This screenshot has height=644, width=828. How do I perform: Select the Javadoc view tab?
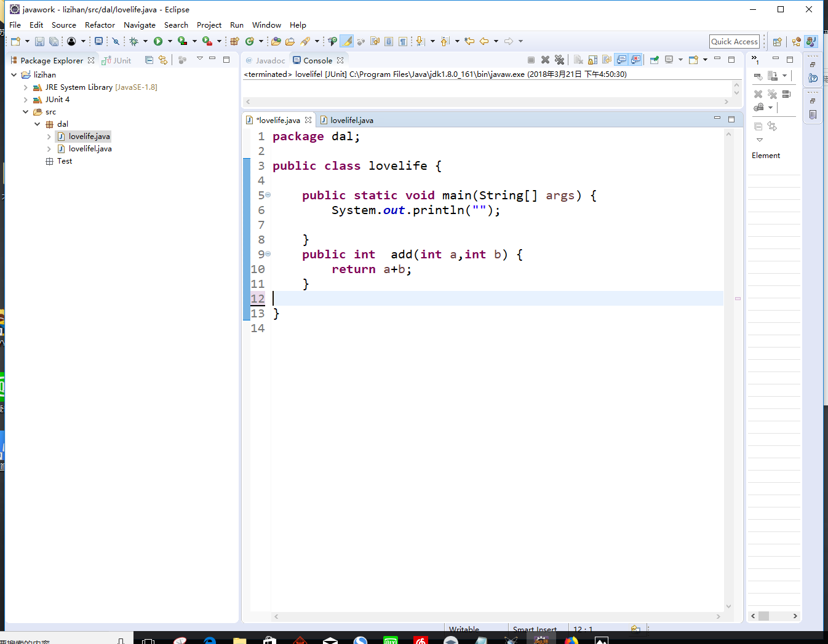270,60
